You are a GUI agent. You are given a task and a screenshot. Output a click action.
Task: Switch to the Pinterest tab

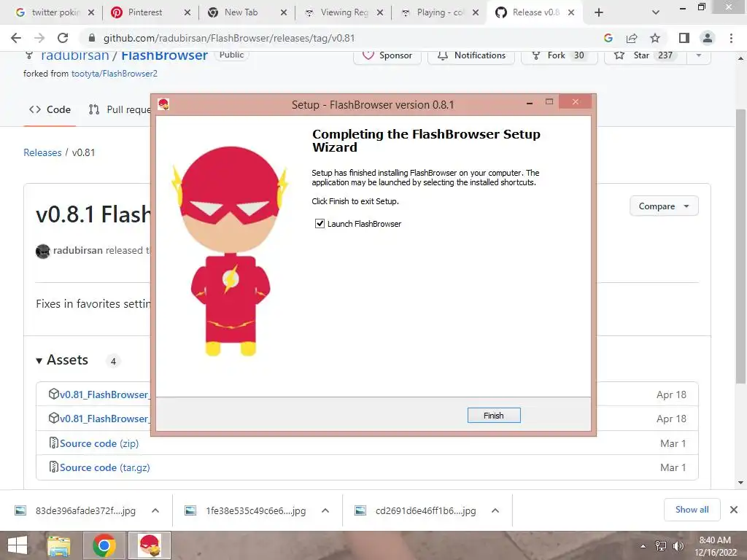coord(145,13)
